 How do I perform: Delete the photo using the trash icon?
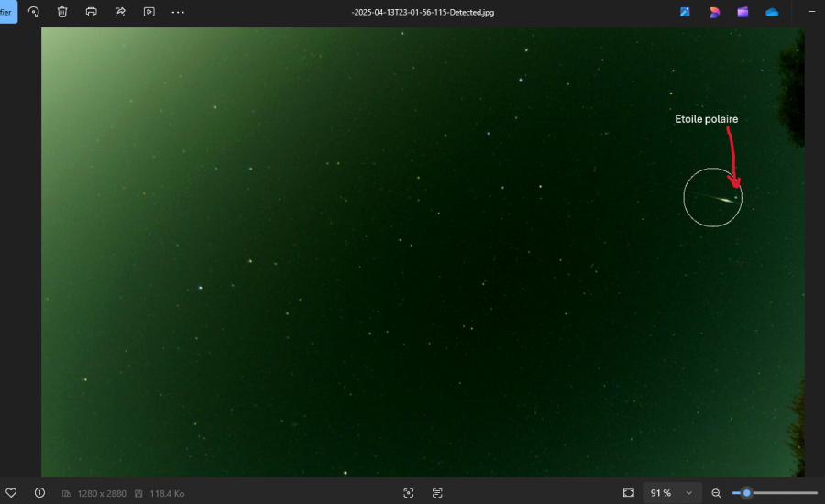pos(62,12)
